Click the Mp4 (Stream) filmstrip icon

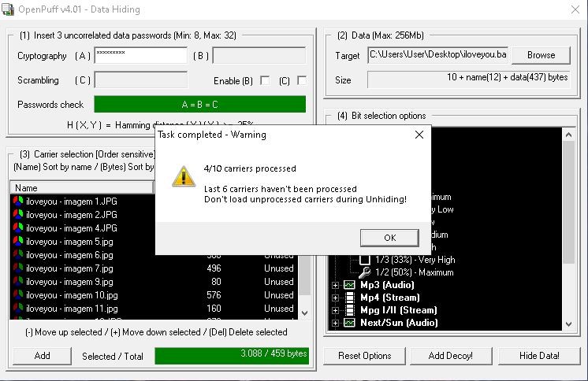(x=349, y=298)
